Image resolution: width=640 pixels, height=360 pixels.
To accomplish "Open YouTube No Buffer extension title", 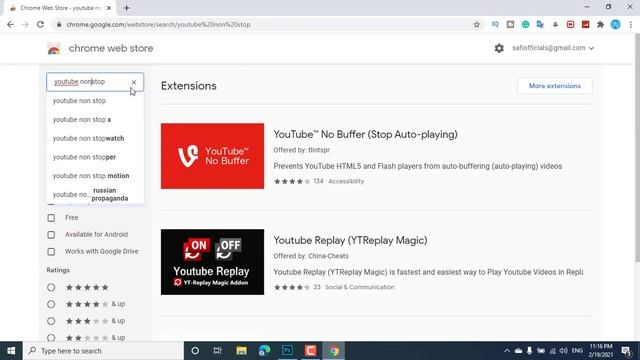I will [x=365, y=134].
